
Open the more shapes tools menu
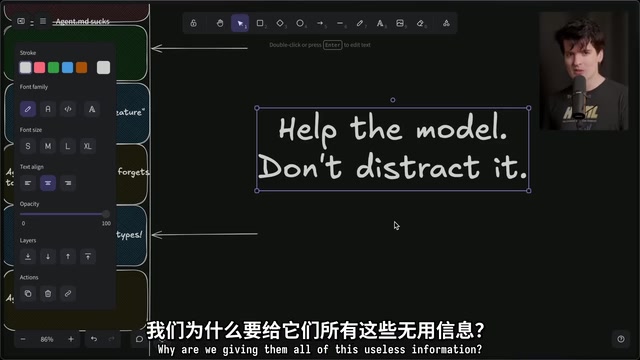point(446,23)
